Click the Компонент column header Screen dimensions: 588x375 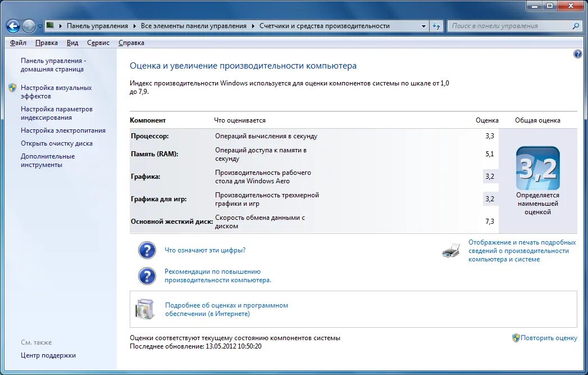pos(148,120)
